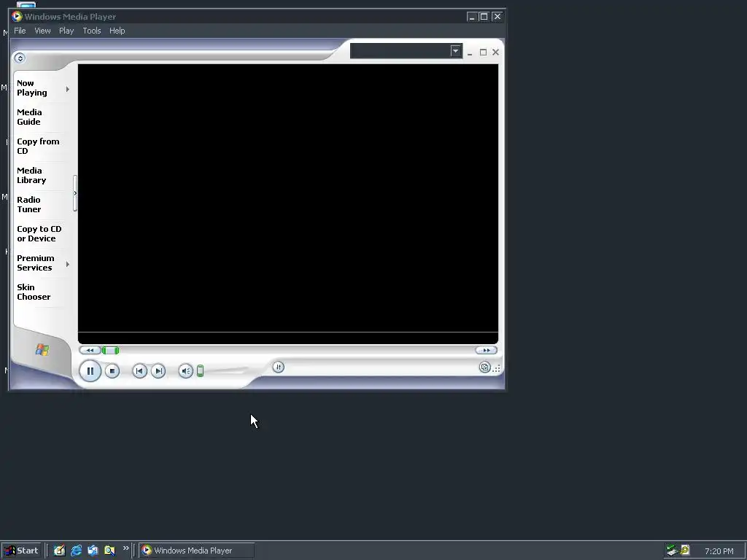Viewport: 747px width, 560px height.
Task: Click the Windows logo in the player corner
Action: [x=42, y=350]
